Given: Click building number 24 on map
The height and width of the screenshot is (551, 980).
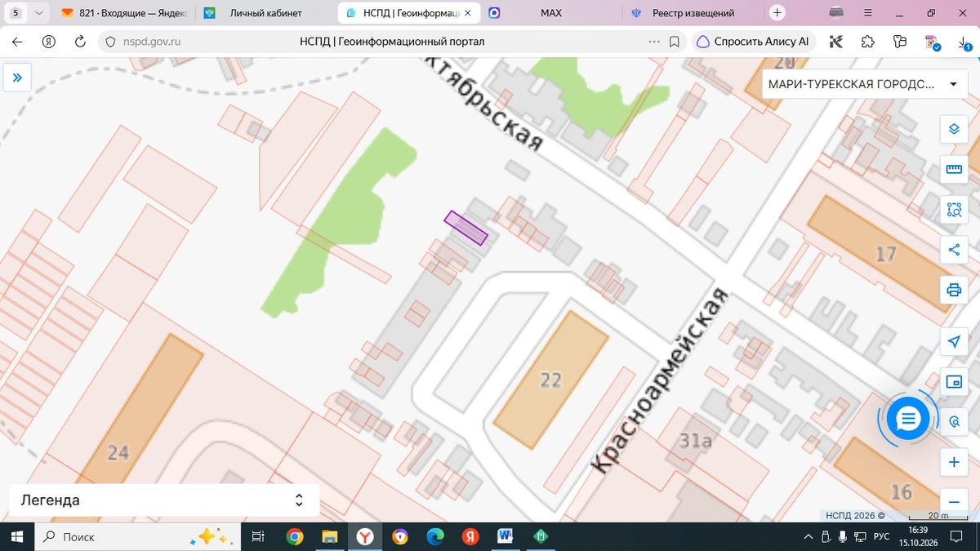Looking at the screenshot, I should [118, 451].
